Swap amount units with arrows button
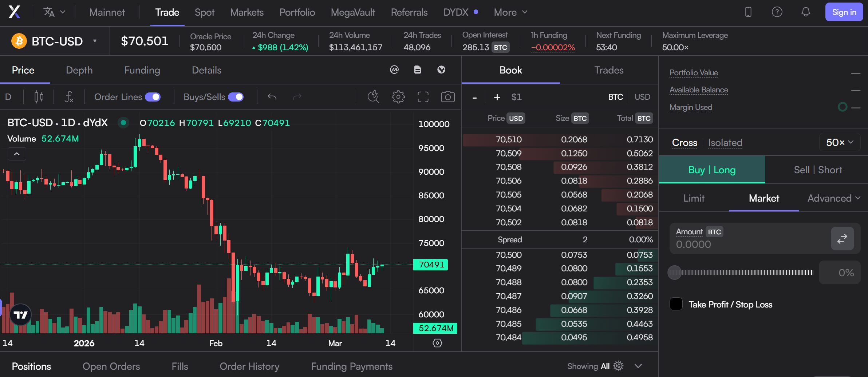The width and height of the screenshot is (868, 377). (842, 239)
